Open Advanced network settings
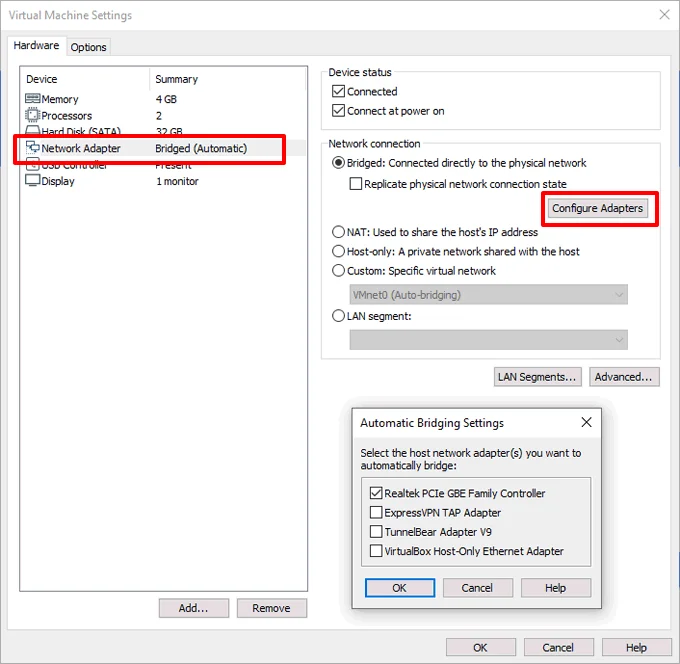 click(x=624, y=377)
